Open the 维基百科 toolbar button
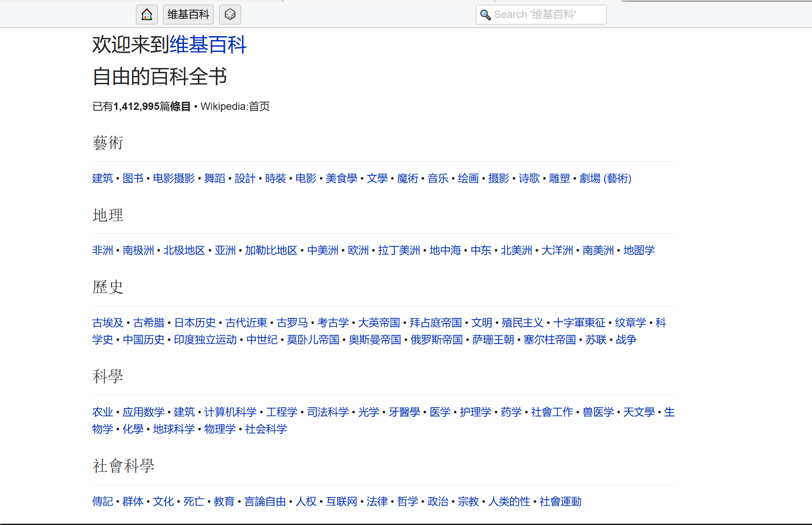 point(188,14)
